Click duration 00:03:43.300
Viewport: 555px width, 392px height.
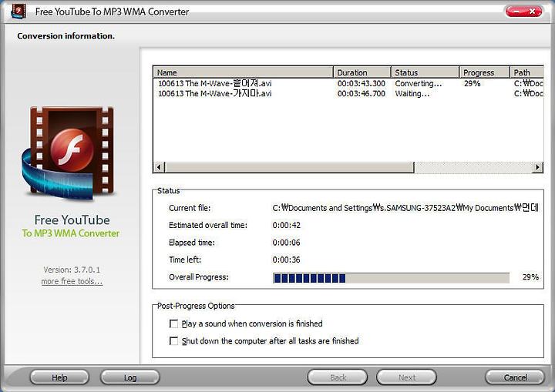pos(361,83)
